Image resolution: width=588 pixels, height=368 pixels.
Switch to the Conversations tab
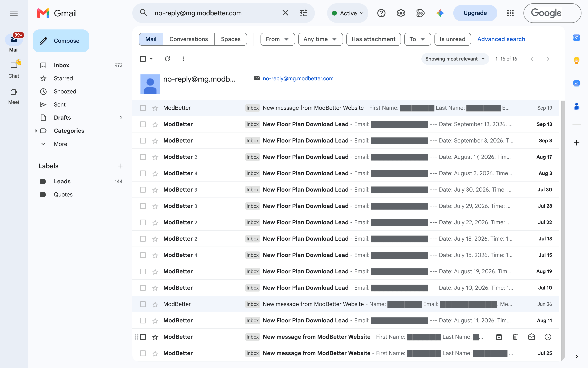click(x=189, y=39)
